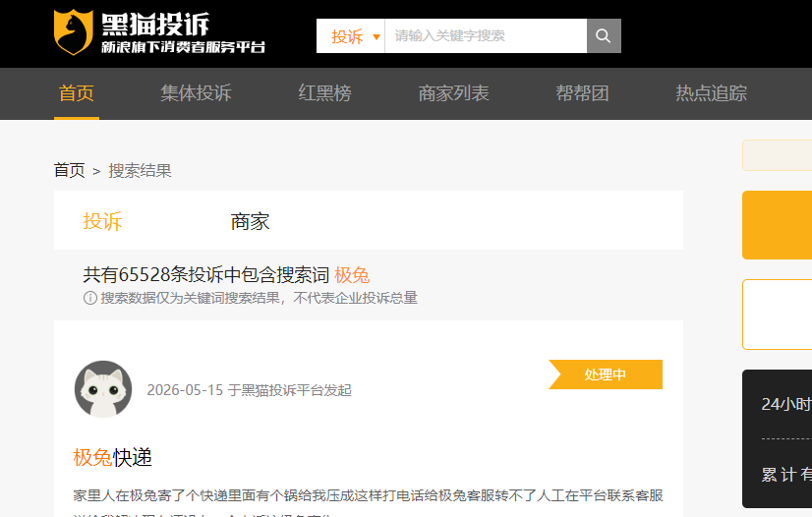Viewport: 812px width, 517px height.
Task: Open the 投诉 search type dropdown
Action: 351,35
